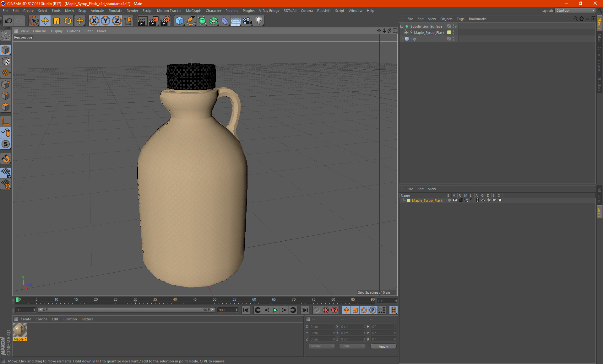The height and width of the screenshot is (364, 603).
Task: Toggle Z axis lock
Action: (x=117, y=21)
